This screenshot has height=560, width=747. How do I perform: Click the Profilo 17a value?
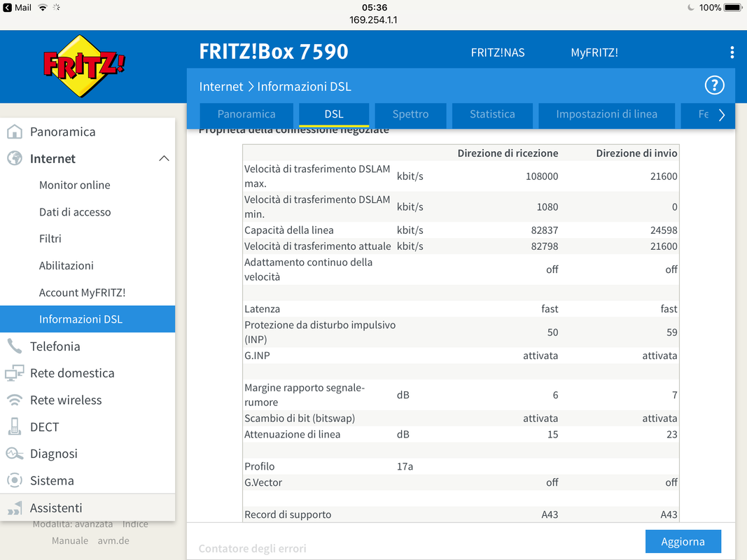coord(405,467)
